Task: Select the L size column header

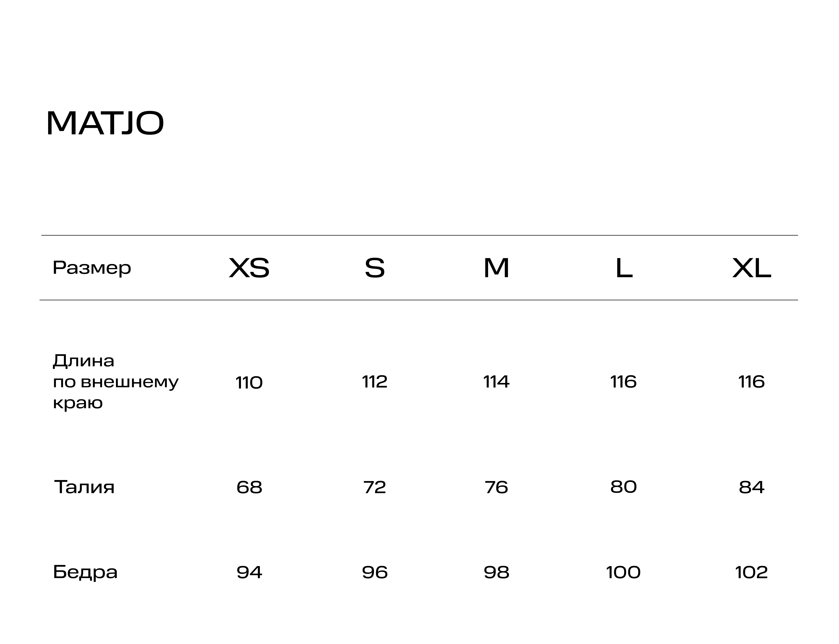Action: [x=624, y=268]
